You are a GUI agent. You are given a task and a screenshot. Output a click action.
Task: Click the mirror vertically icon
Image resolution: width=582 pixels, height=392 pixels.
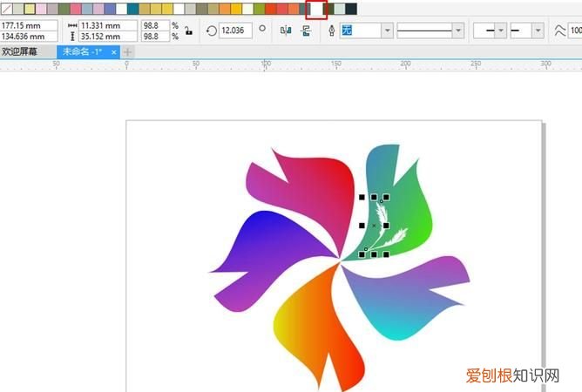tap(305, 30)
